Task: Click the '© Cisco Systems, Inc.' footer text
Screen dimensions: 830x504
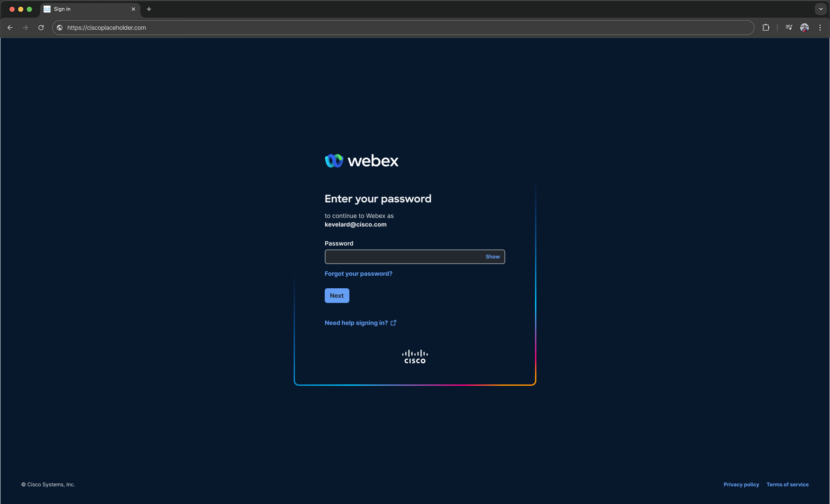Action: pyautogui.click(x=48, y=485)
